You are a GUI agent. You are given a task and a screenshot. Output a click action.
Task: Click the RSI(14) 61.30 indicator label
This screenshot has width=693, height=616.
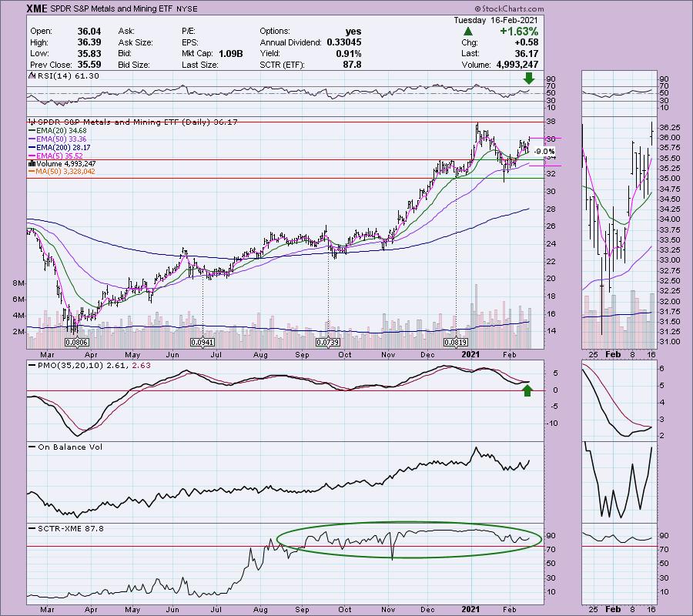pyautogui.click(x=69, y=75)
